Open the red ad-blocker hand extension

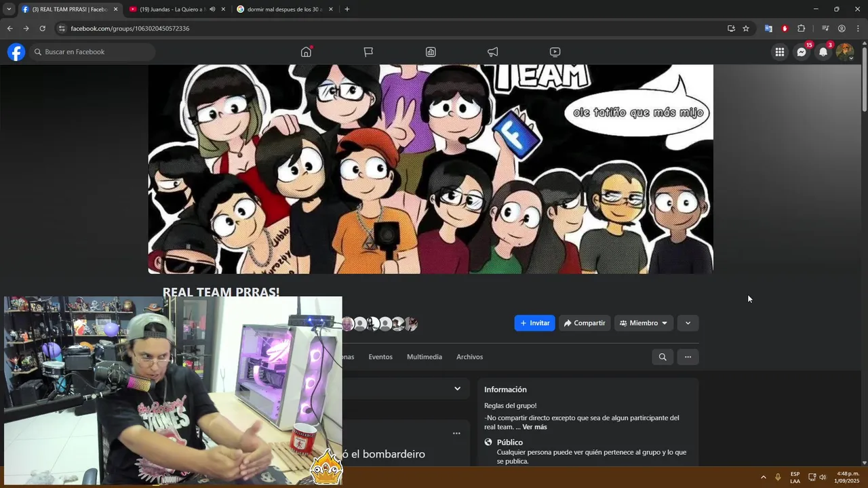pos(785,28)
